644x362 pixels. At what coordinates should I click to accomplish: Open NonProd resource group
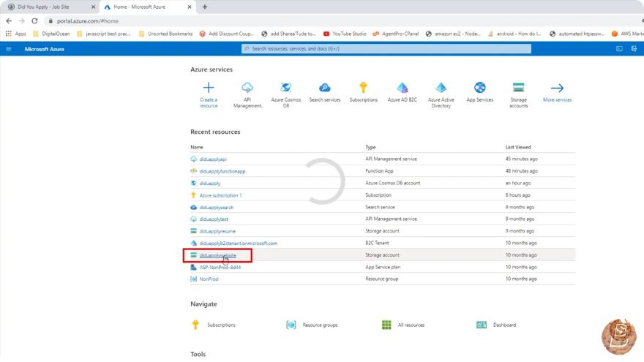[209, 279]
